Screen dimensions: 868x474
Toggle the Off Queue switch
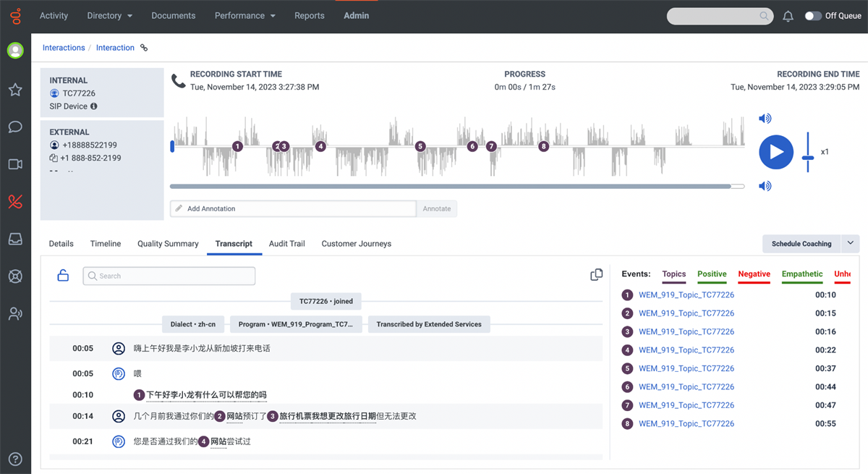(x=813, y=16)
